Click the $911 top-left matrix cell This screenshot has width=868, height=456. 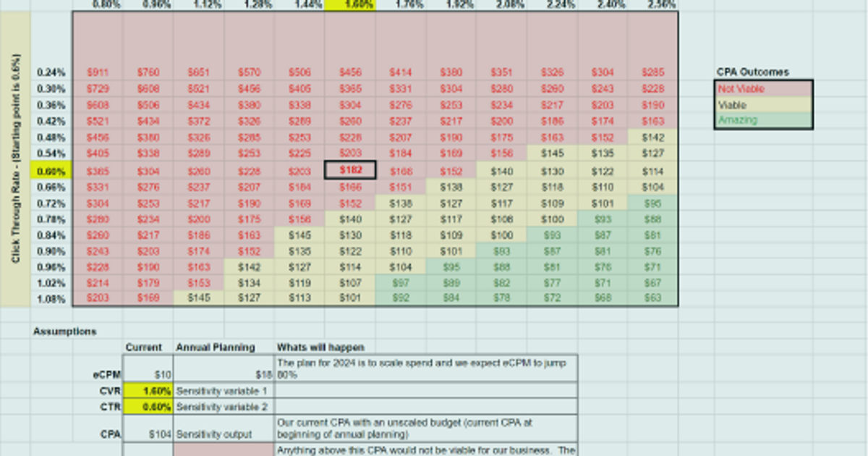tap(98, 72)
